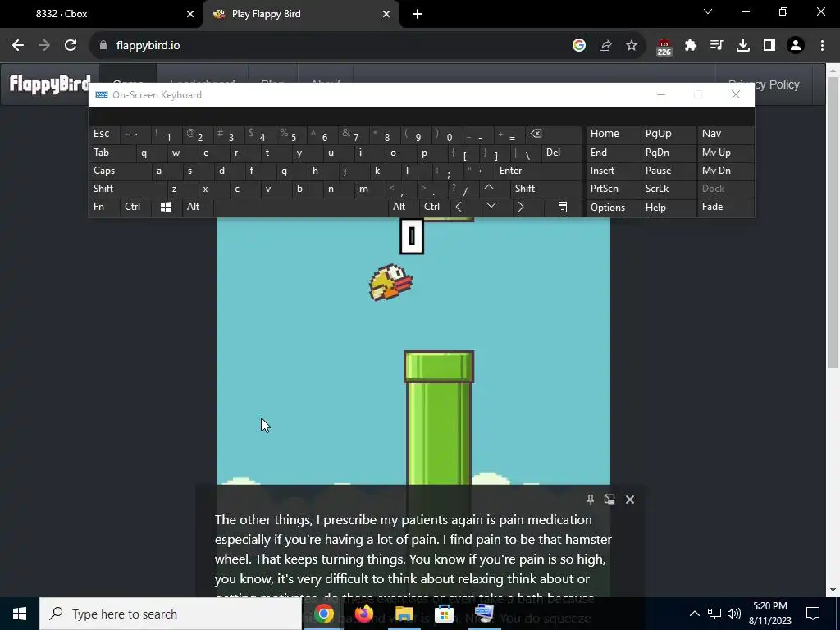Toggle the ScrLk key on On-Screen Keyboard
This screenshot has height=630, width=840.
pyautogui.click(x=668, y=189)
